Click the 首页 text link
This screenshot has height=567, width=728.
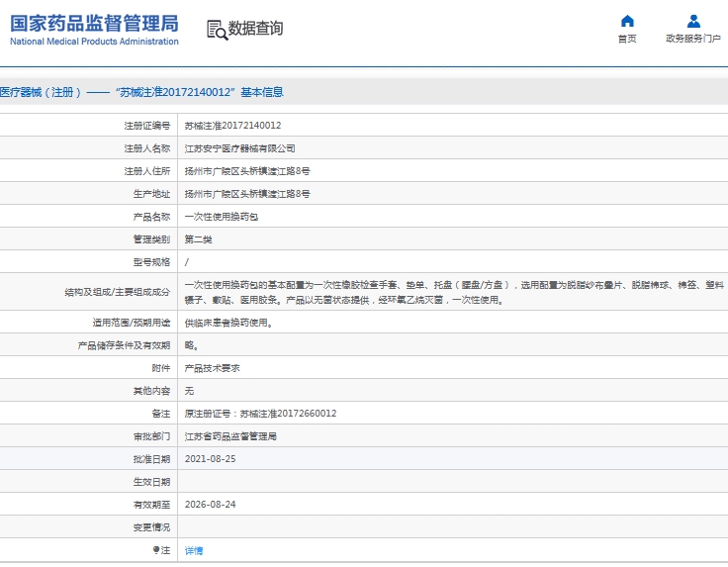click(627, 39)
